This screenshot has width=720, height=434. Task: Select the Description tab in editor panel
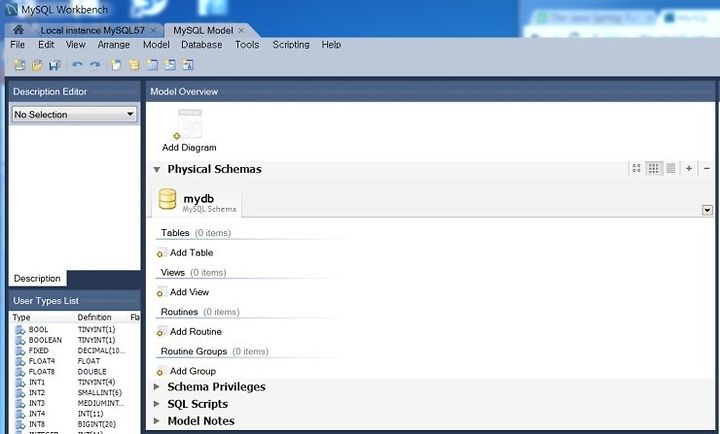point(37,278)
